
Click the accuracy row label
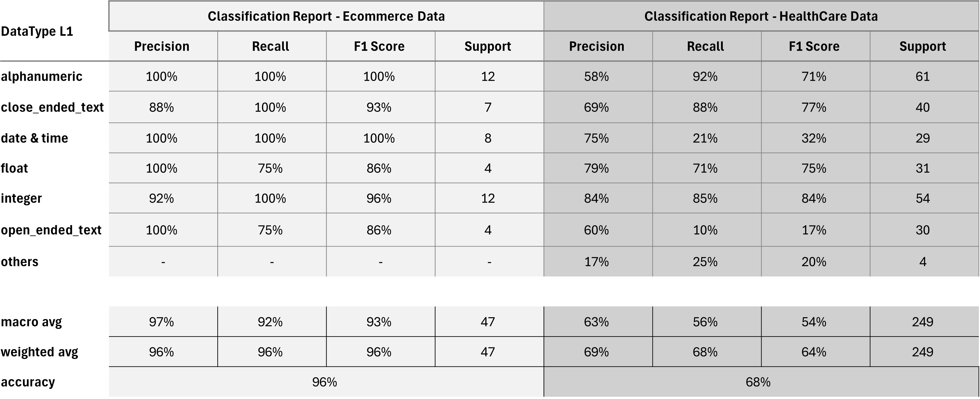coord(28,382)
